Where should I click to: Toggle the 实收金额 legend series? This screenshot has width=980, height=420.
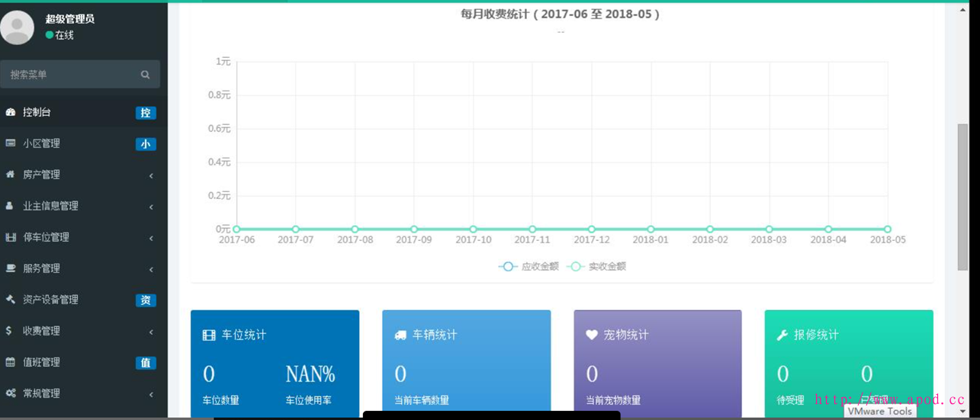coord(596,266)
